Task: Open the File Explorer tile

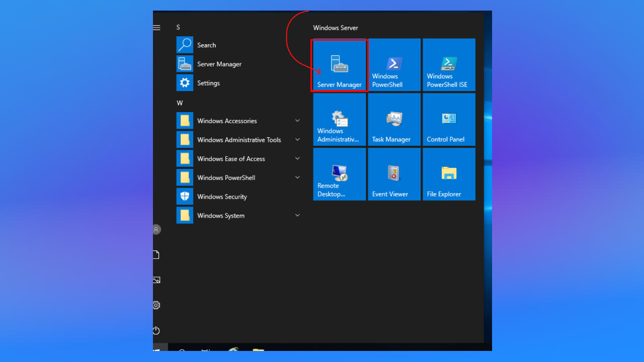Action: click(449, 174)
